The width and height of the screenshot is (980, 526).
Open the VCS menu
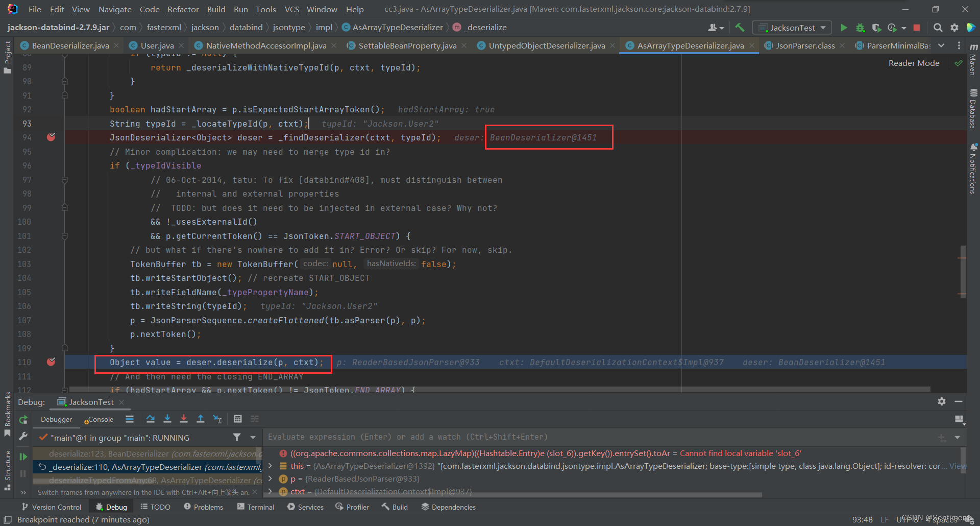point(292,9)
